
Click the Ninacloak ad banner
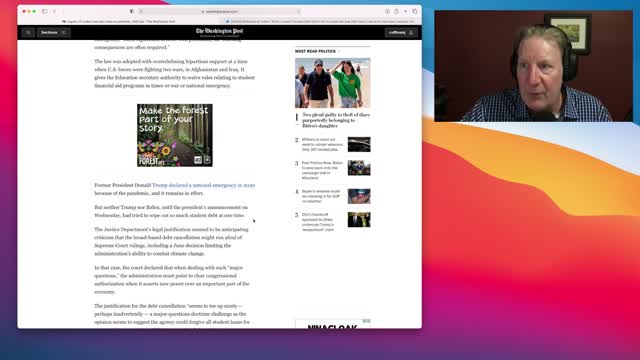click(x=333, y=324)
